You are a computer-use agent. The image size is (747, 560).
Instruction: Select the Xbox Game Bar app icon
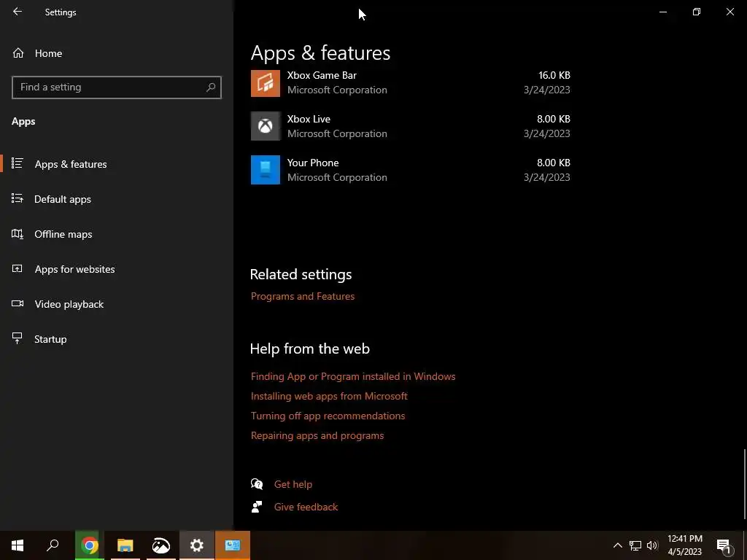(266, 83)
